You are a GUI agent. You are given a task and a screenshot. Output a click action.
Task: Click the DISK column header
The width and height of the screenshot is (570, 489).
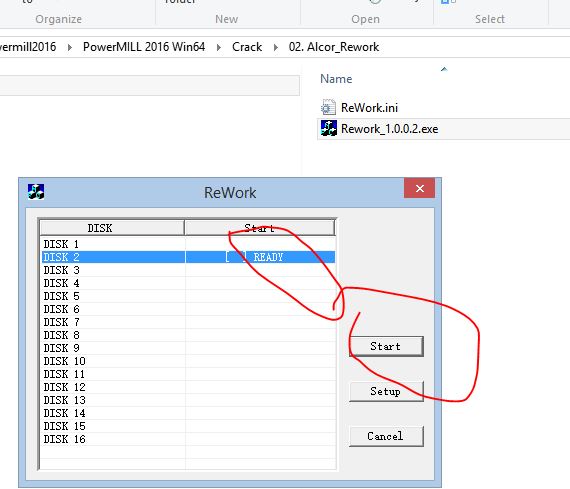tap(112, 228)
